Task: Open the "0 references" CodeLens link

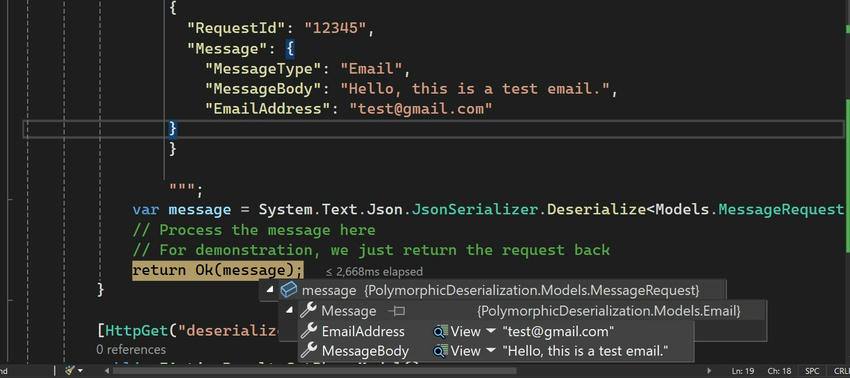Action: (131, 349)
